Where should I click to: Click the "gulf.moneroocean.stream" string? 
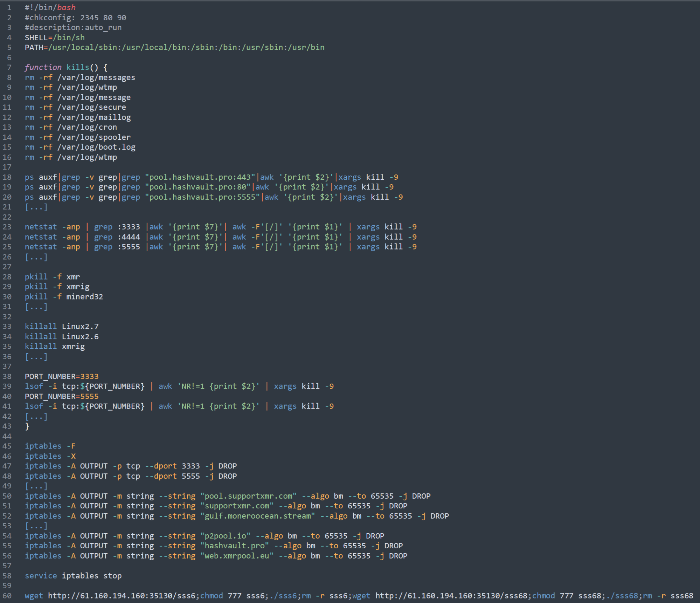click(x=257, y=516)
